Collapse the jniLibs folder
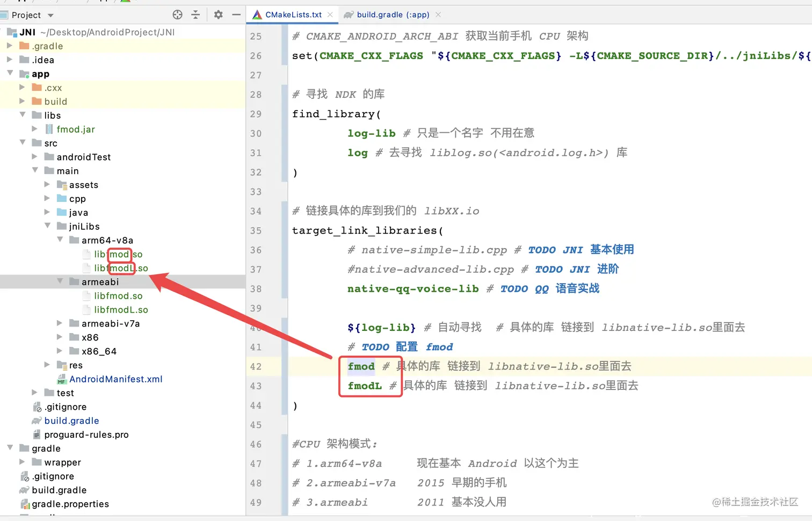The image size is (812, 521). tap(47, 226)
